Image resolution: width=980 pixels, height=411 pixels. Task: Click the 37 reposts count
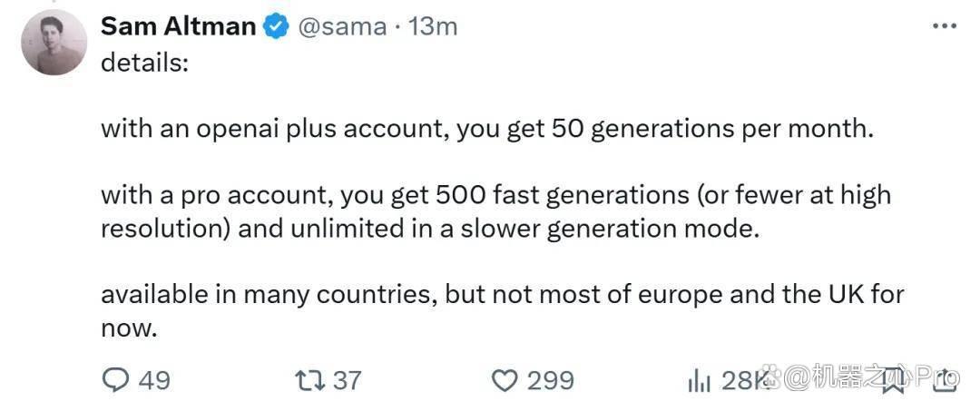347,380
